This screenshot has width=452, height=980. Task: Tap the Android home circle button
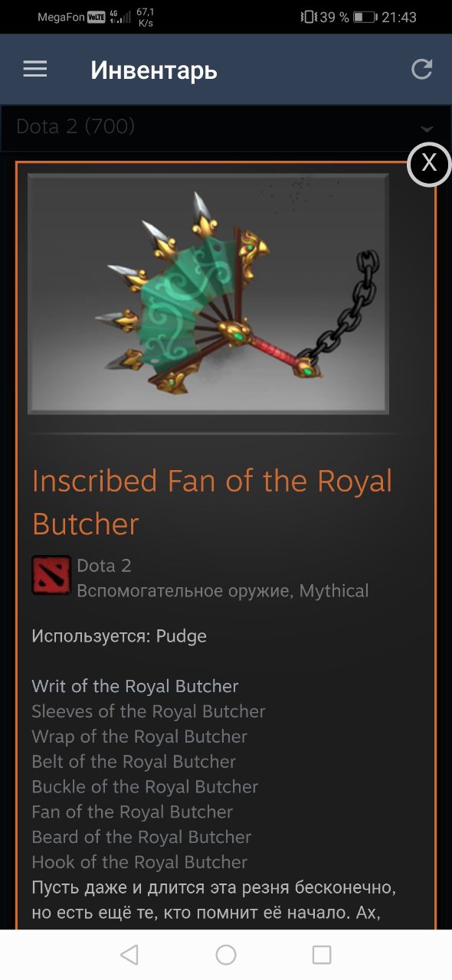click(x=226, y=955)
